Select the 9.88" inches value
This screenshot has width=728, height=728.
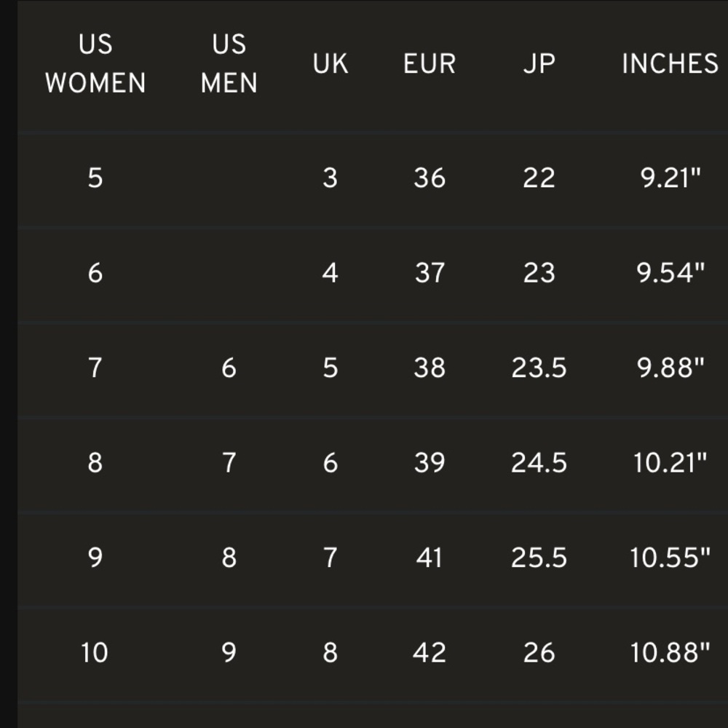(670, 368)
